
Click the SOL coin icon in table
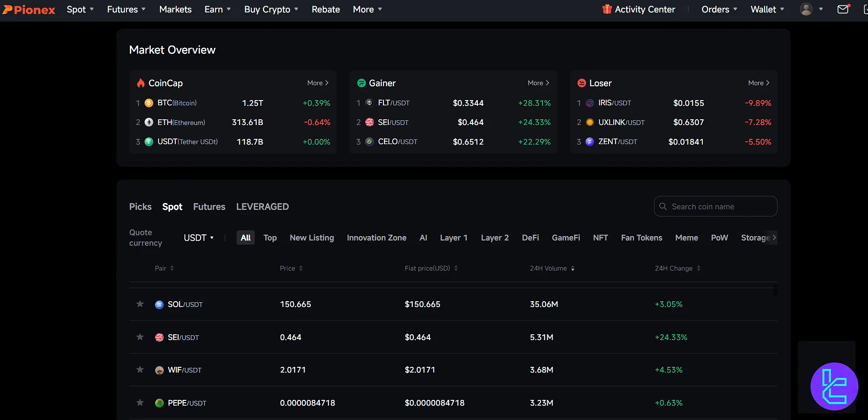(159, 305)
